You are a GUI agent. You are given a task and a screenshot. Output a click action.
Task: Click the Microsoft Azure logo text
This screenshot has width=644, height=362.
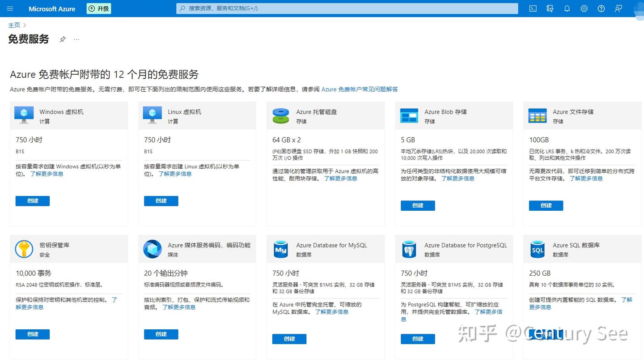[x=52, y=9]
